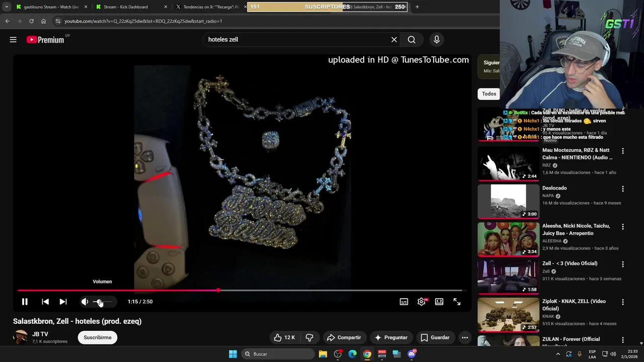644x362 pixels.
Task: Open ESP LAA keyboard language switcher
Action: point(592,354)
